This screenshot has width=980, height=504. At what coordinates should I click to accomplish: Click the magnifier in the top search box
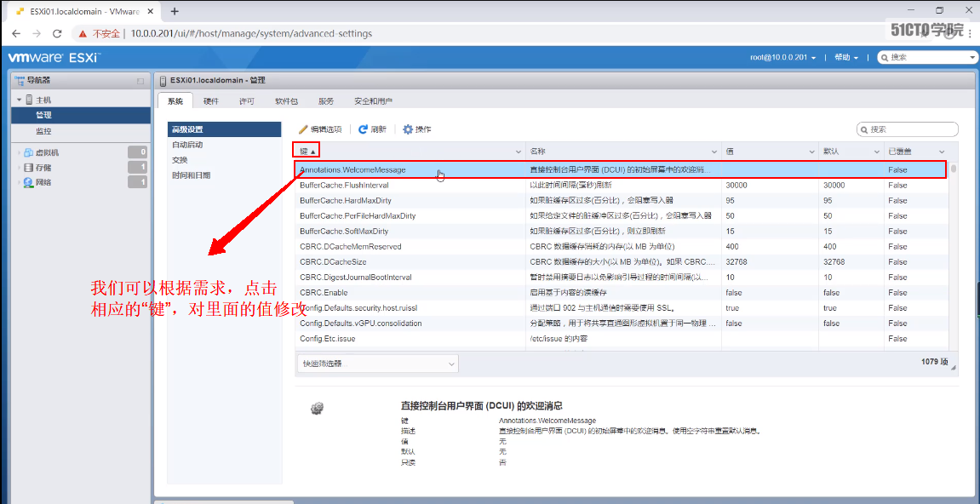coord(885,58)
